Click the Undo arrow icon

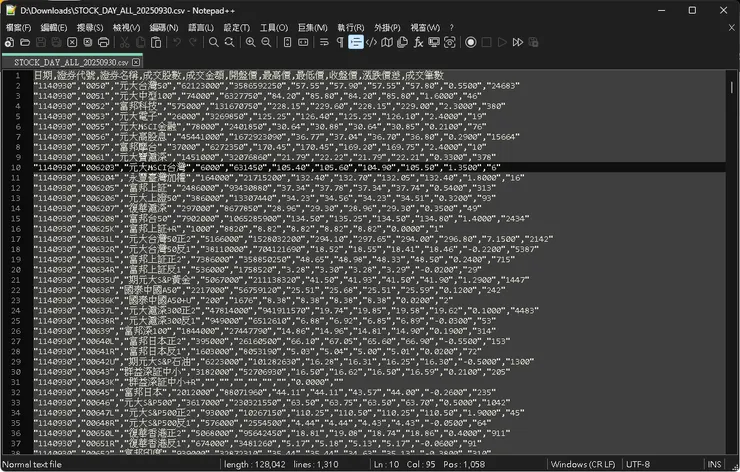(177, 42)
